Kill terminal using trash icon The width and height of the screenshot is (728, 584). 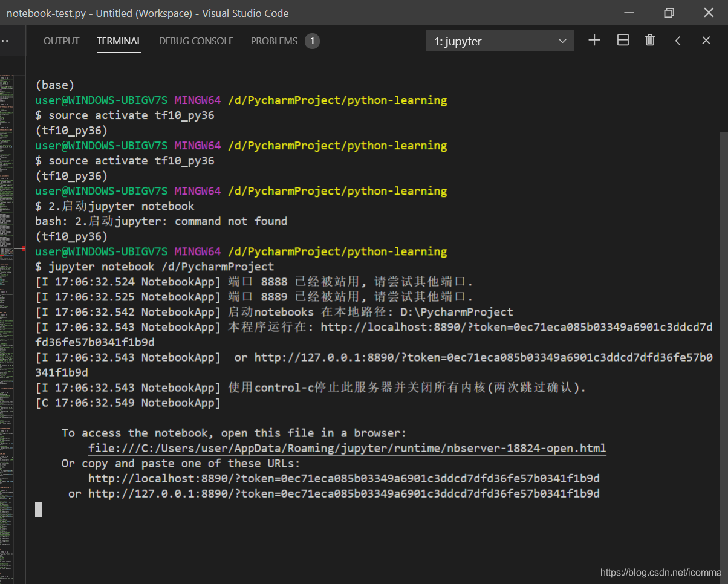(x=650, y=41)
